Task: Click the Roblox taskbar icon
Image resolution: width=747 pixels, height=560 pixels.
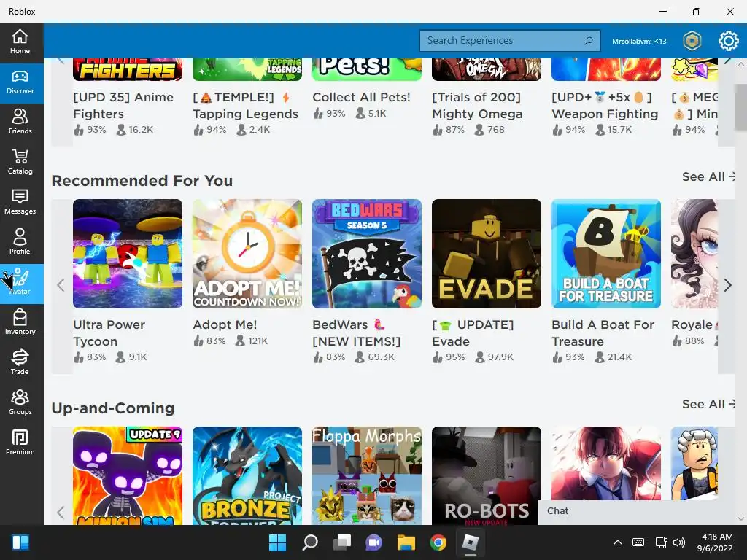Action: coord(471,542)
